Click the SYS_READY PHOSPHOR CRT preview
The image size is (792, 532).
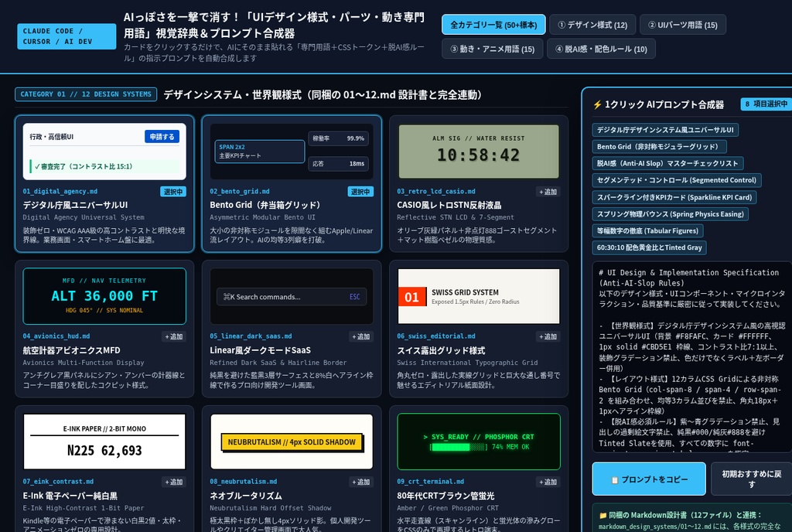point(479,442)
